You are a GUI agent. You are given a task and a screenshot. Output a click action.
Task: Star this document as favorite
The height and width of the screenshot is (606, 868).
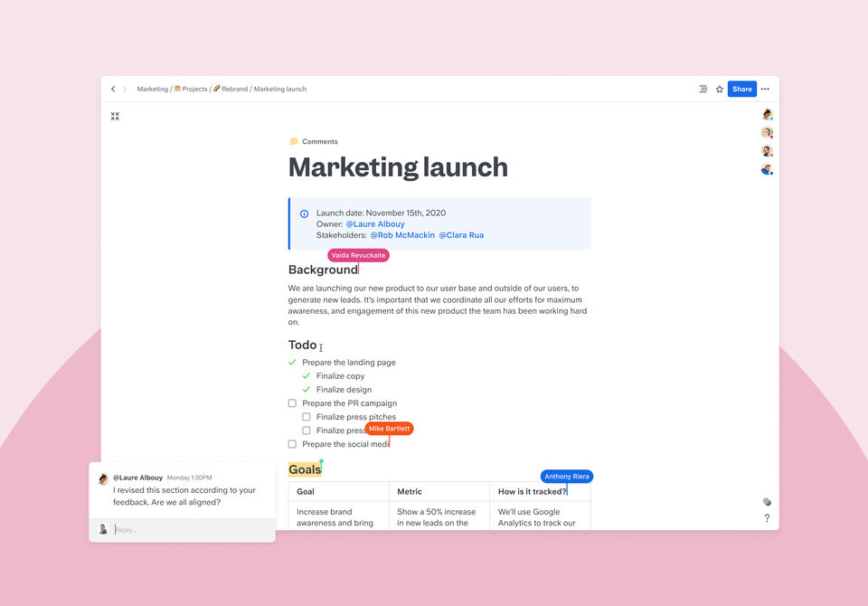pos(719,90)
